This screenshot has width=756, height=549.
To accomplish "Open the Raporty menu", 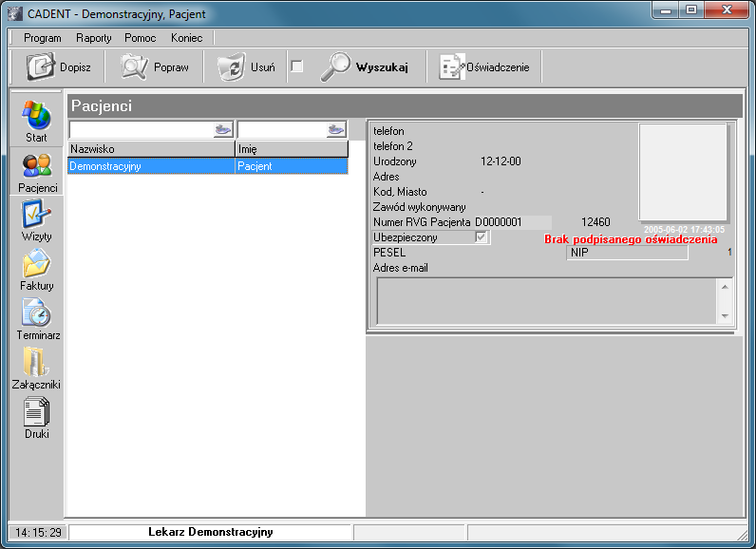I will [94, 38].
